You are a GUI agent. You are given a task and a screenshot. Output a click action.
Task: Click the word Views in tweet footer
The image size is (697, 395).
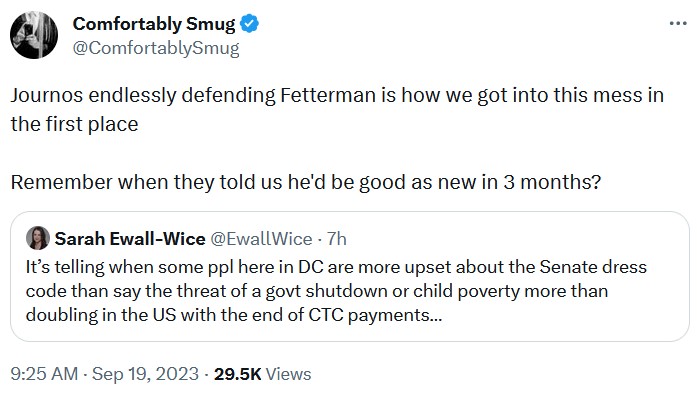pyautogui.click(x=288, y=374)
